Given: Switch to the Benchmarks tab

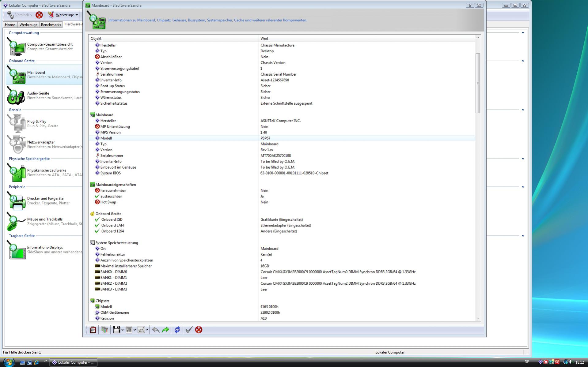Looking at the screenshot, I should 51,25.
